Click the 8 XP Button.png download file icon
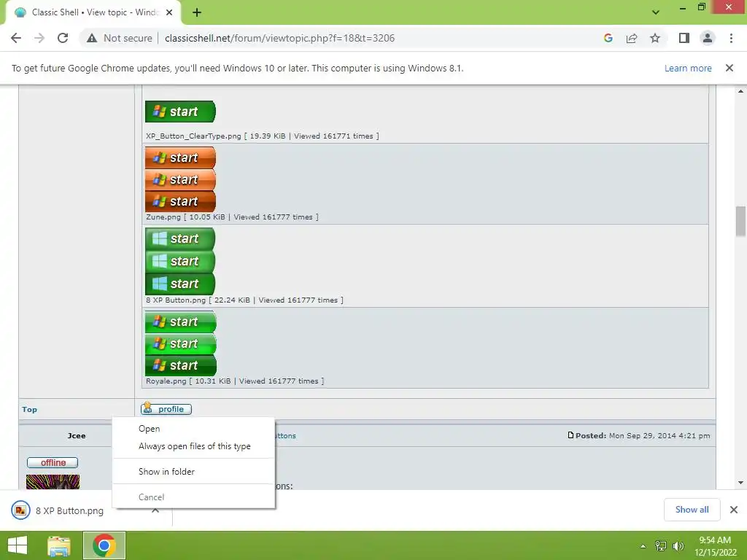747x560 pixels. (x=20, y=510)
